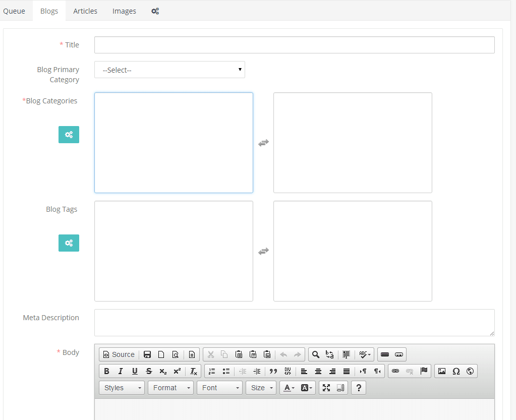This screenshot has width=516, height=420.
Task: Open the Images tab
Action: point(124,11)
